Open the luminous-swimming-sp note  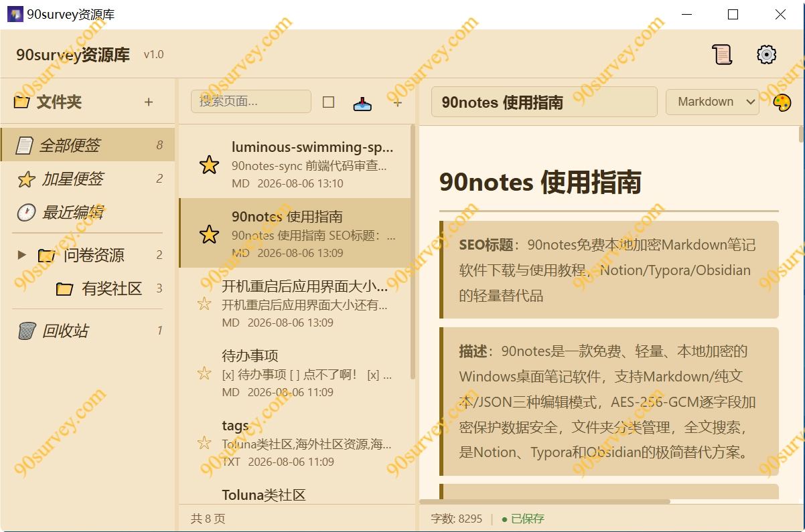click(x=295, y=165)
